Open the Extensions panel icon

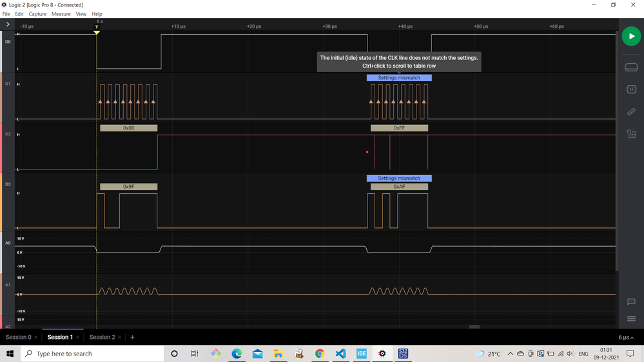[x=631, y=134]
